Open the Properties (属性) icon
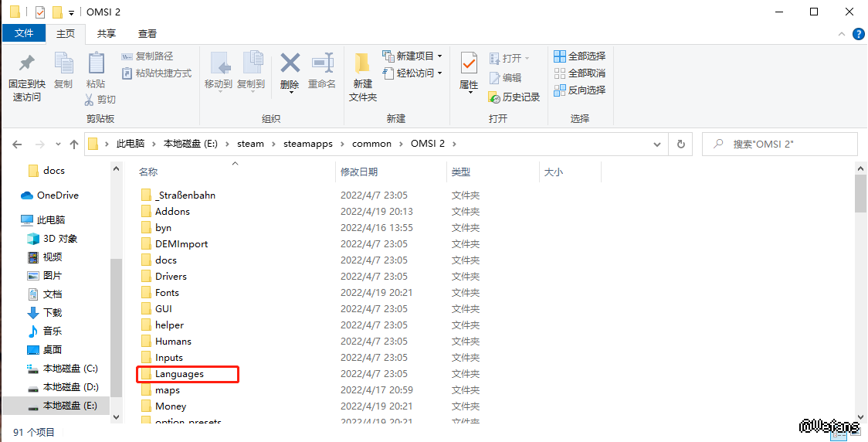Viewport: 868px width, 442px height. click(x=469, y=64)
